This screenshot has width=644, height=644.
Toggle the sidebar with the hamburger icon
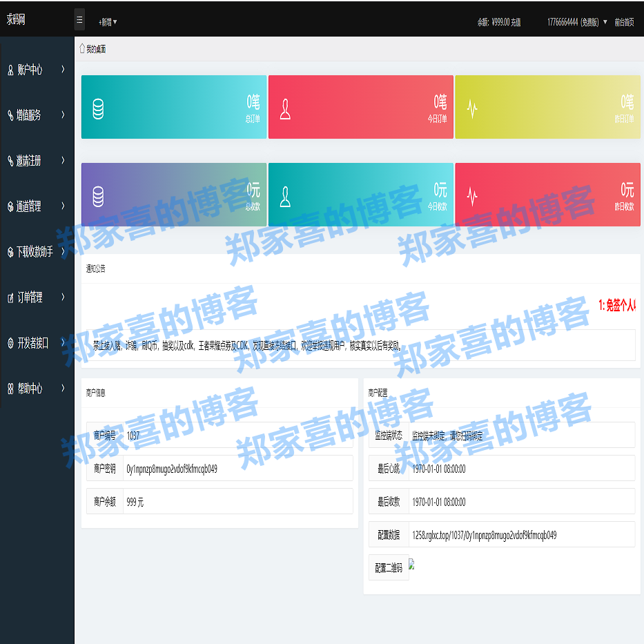click(x=79, y=19)
